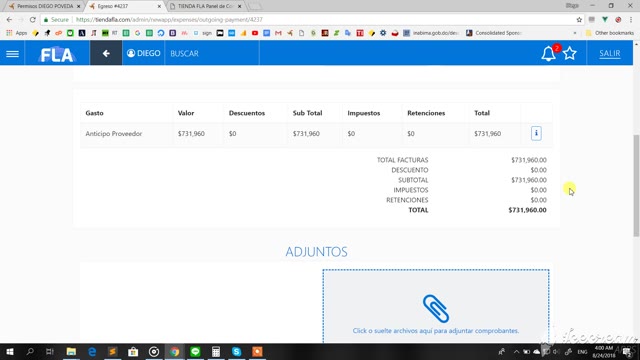640x360 pixels.
Task: Open Windows taskbar search
Action: click(30, 351)
